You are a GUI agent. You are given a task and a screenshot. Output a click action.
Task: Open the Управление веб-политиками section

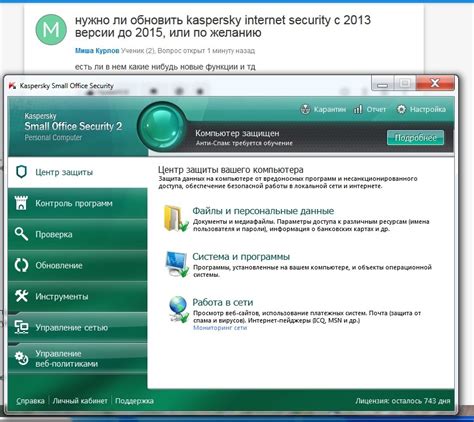pyautogui.click(x=77, y=358)
